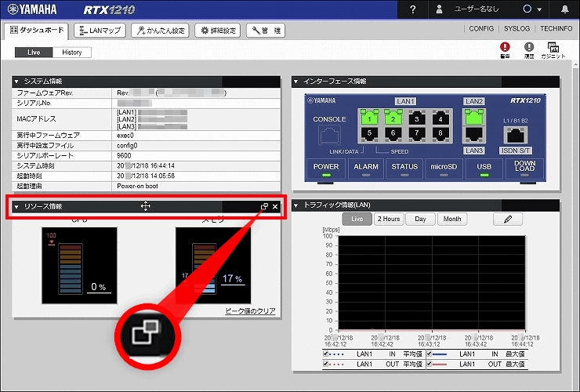Open the 詳細設定 tab
This screenshot has width=580, height=392.
tap(218, 31)
